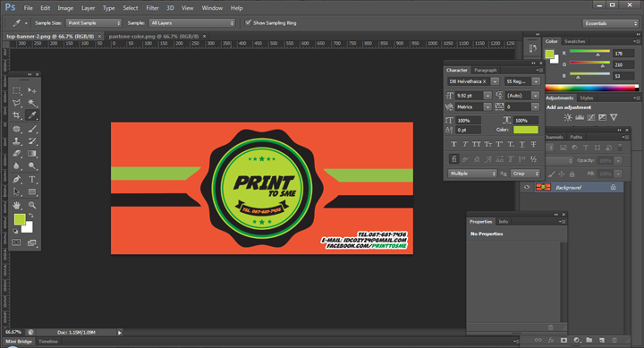
Task: Swap foreground and background colors
Action: click(31, 216)
